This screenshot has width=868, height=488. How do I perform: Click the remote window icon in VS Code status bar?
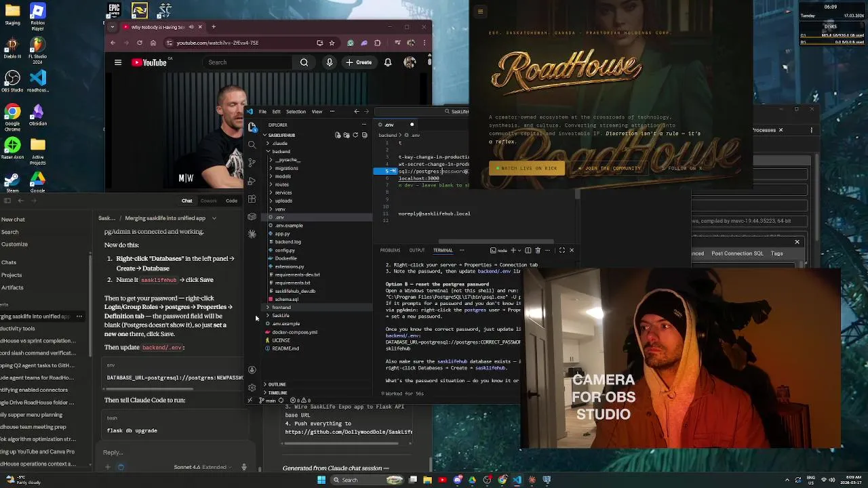pos(250,401)
